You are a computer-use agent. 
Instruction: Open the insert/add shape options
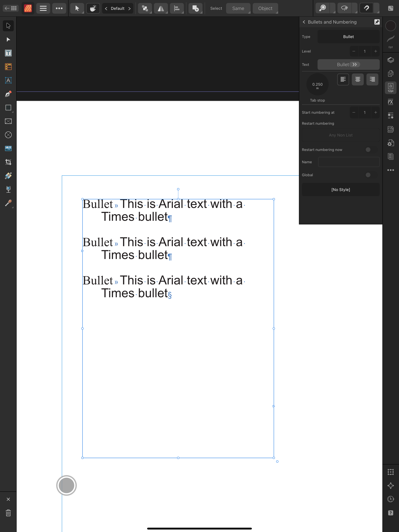pos(196,8)
